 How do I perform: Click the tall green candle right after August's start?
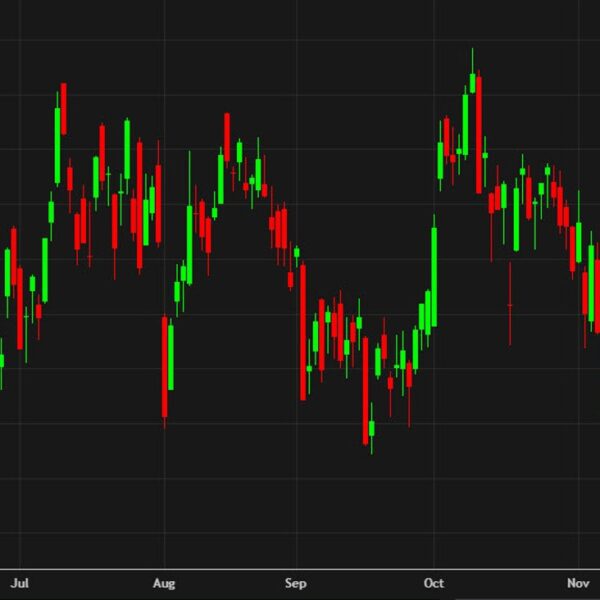pyautogui.click(x=171, y=356)
